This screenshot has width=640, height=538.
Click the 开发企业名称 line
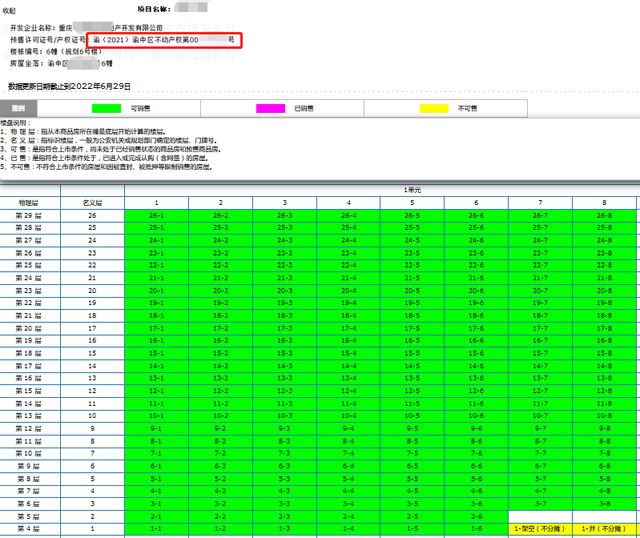point(86,28)
